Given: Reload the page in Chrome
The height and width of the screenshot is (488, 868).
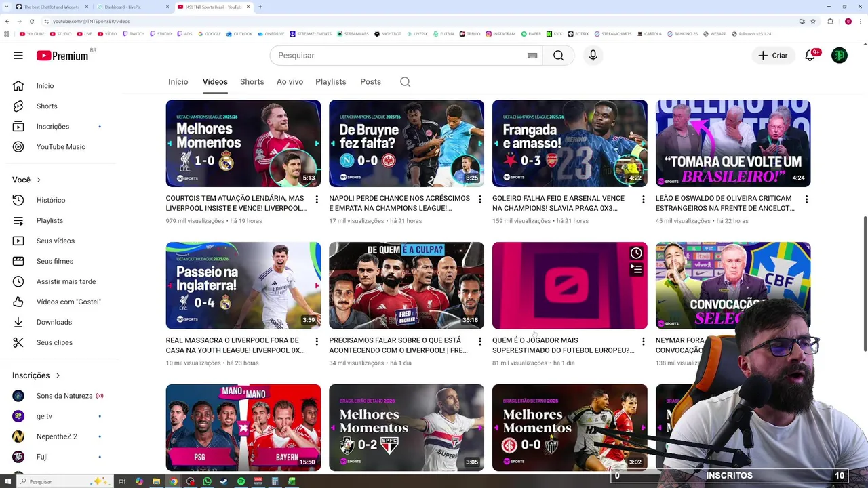Looking at the screenshot, I should click(x=31, y=21).
